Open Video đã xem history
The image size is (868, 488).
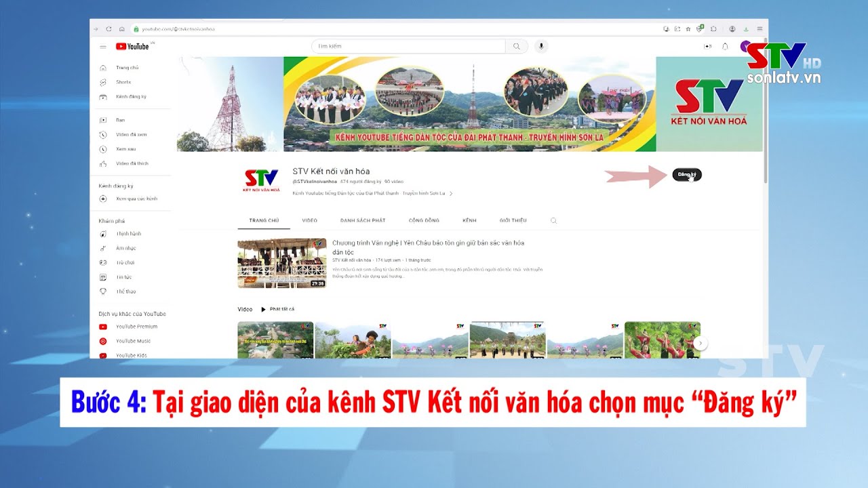[130, 135]
